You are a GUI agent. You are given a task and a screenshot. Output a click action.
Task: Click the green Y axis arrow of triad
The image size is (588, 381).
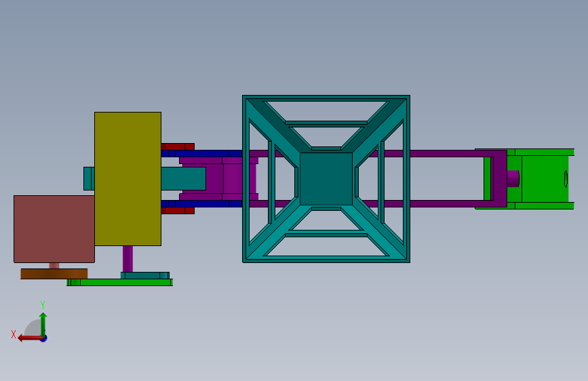43,324
